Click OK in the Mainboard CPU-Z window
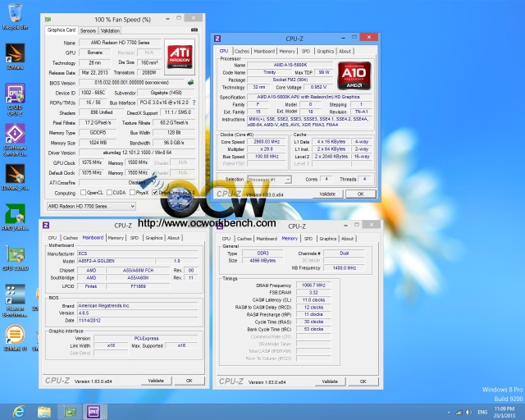The height and width of the screenshot is (420, 525). click(x=189, y=381)
